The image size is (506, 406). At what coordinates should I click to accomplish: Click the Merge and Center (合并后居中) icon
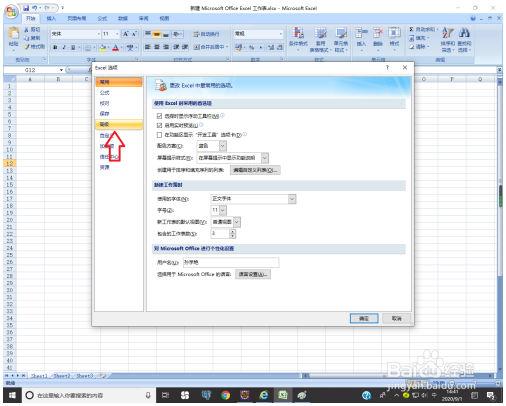[197, 47]
